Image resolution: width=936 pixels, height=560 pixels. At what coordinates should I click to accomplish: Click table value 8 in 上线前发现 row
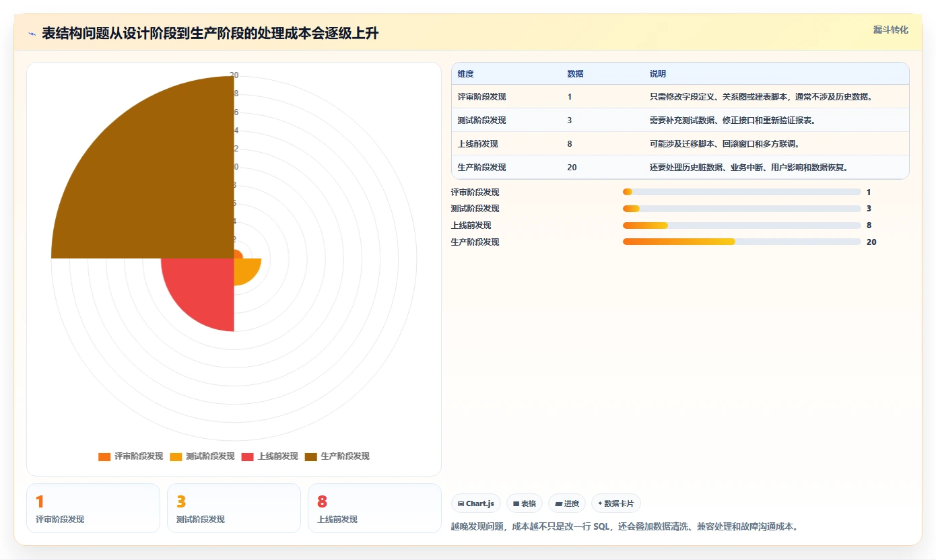pyautogui.click(x=570, y=144)
